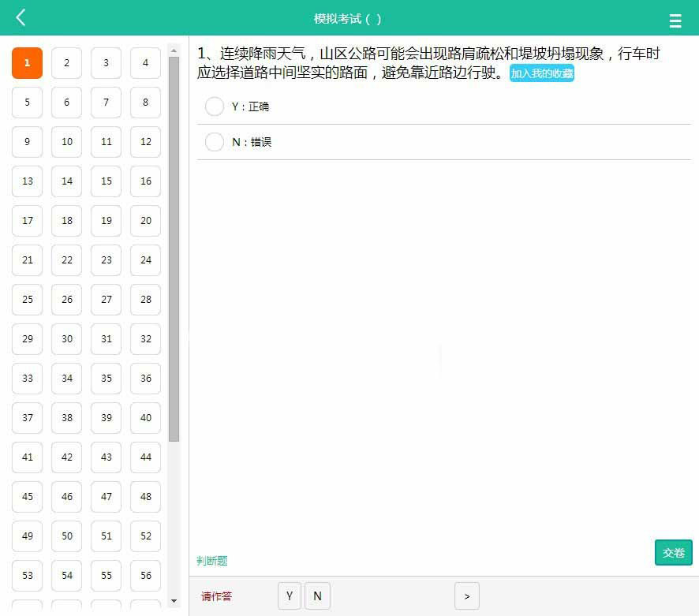
Task: Select question 56 in the grid
Action: point(145,576)
